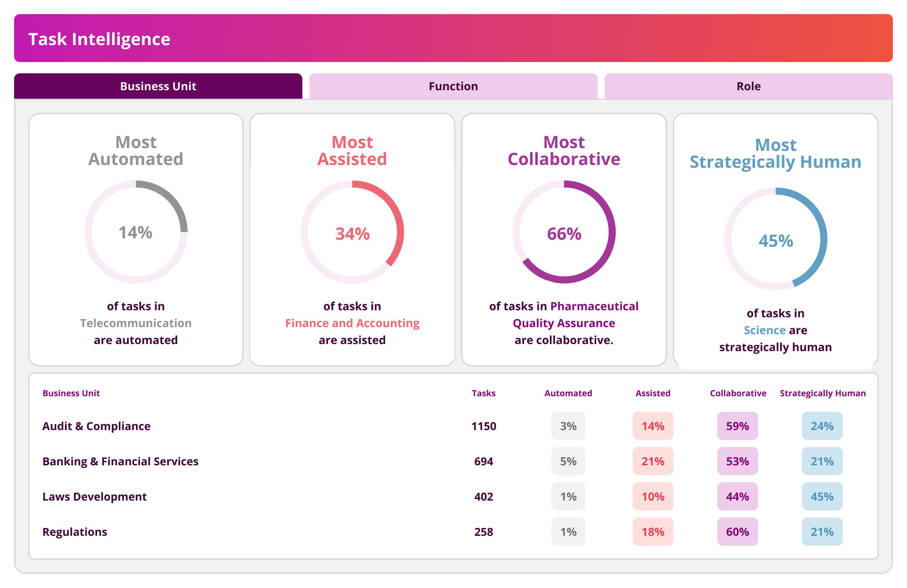The height and width of the screenshot is (588, 907).
Task: Select the Laws Development row name
Action: click(95, 497)
